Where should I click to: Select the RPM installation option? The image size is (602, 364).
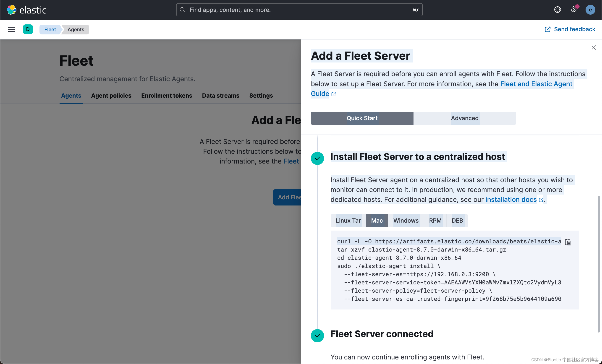(436, 220)
